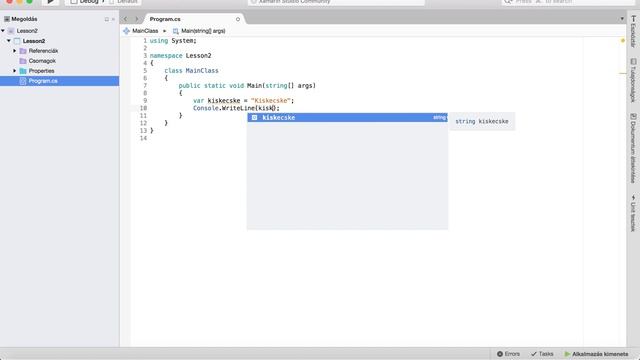640x360 pixels.
Task: Select the Lesson2 solution icon
Action: [11, 31]
